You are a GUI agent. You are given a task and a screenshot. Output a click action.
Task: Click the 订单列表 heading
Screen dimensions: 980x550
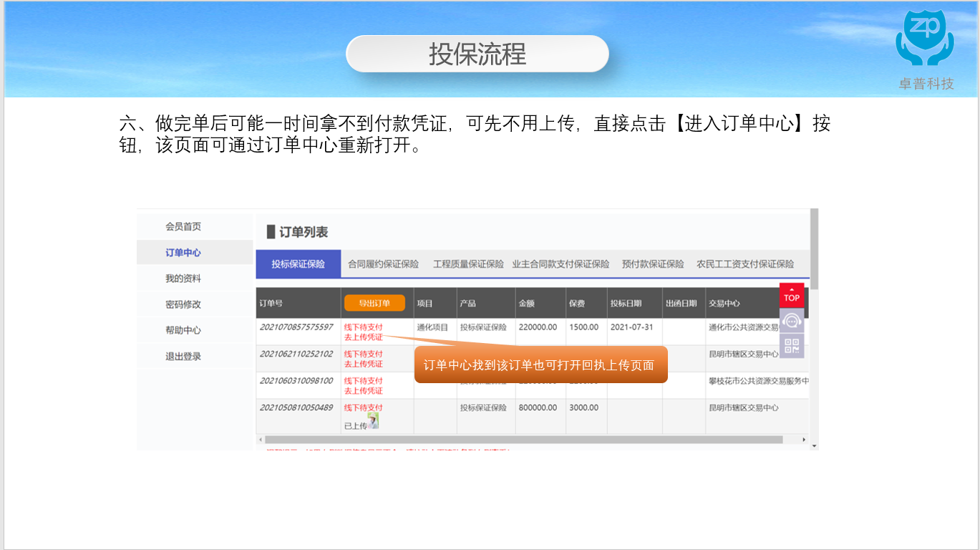[304, 232]
